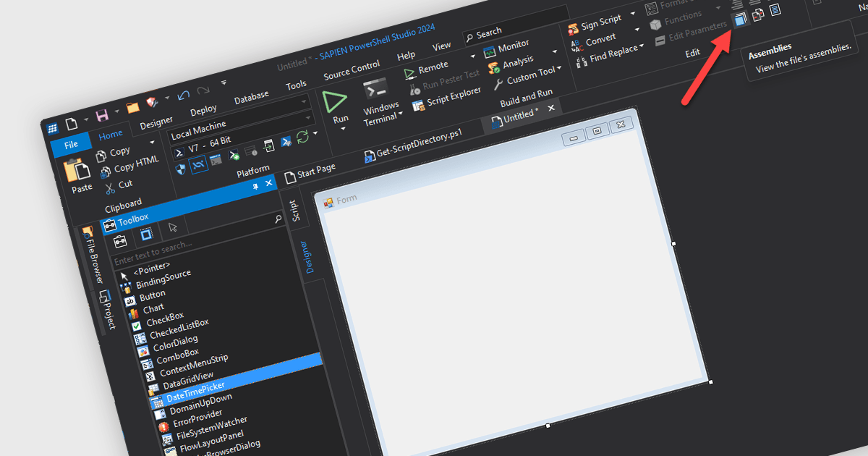Screen dimensions: 868x456
Task: Click the pink Save icon in quick access toolbar
Action: pyautogui.click(x=102, y=115)
